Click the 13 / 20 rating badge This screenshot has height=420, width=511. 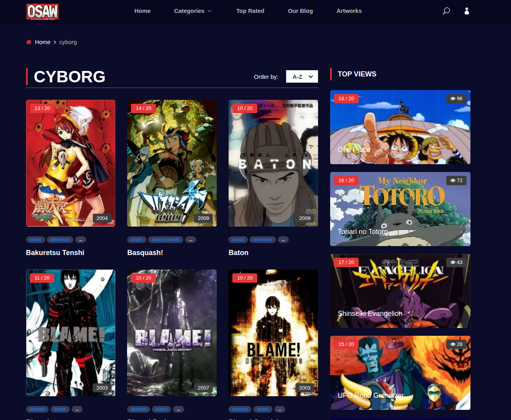[x=42, y=108]
